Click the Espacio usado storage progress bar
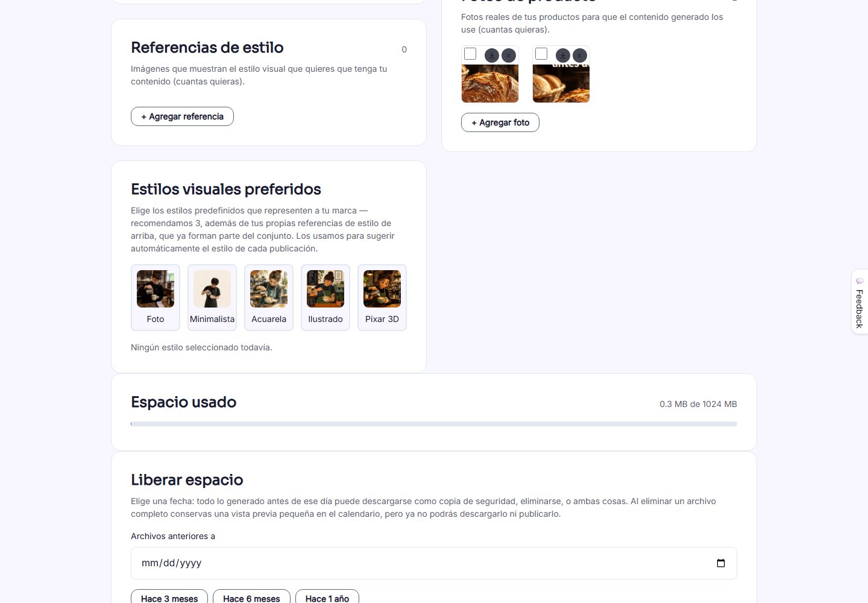 (x=434, y=424)
